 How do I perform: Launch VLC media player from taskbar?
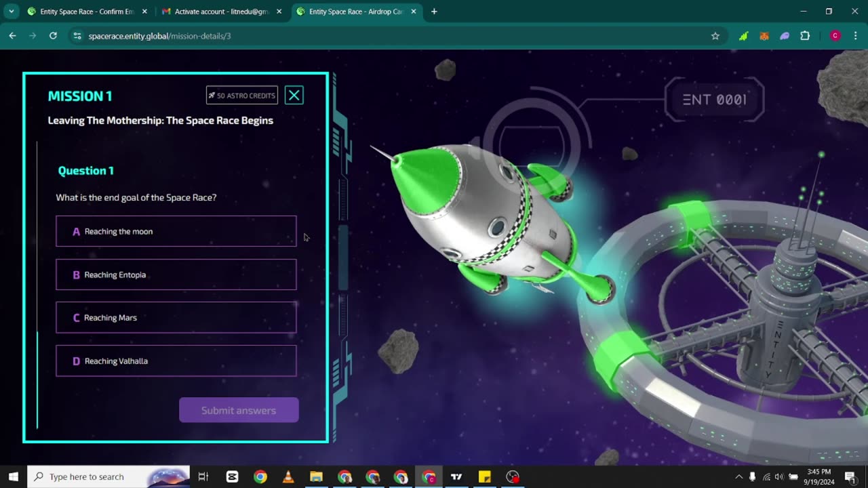(x=288, y=476)
